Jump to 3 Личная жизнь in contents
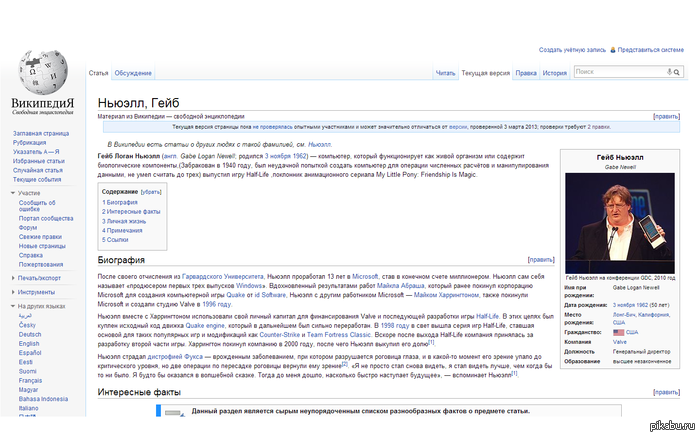700x437 pixels. tap(124, 221)
